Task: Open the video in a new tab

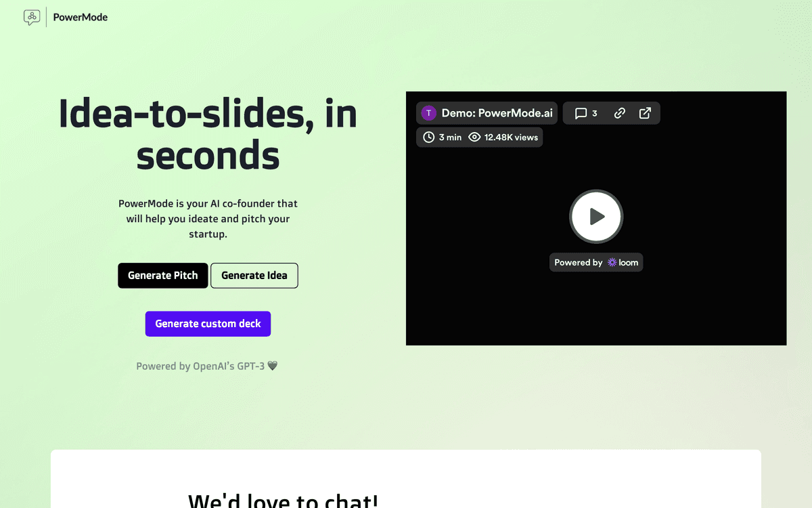Action: [645, 113]
